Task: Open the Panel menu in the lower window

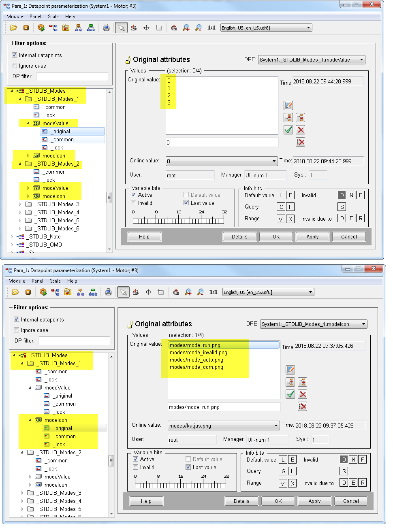Action: click(37, 281)
